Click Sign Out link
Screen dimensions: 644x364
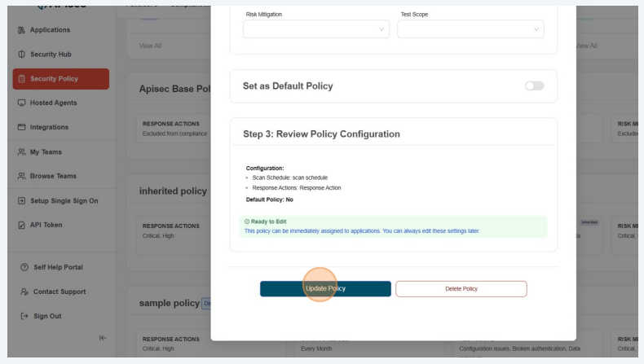tap(47, 316)
